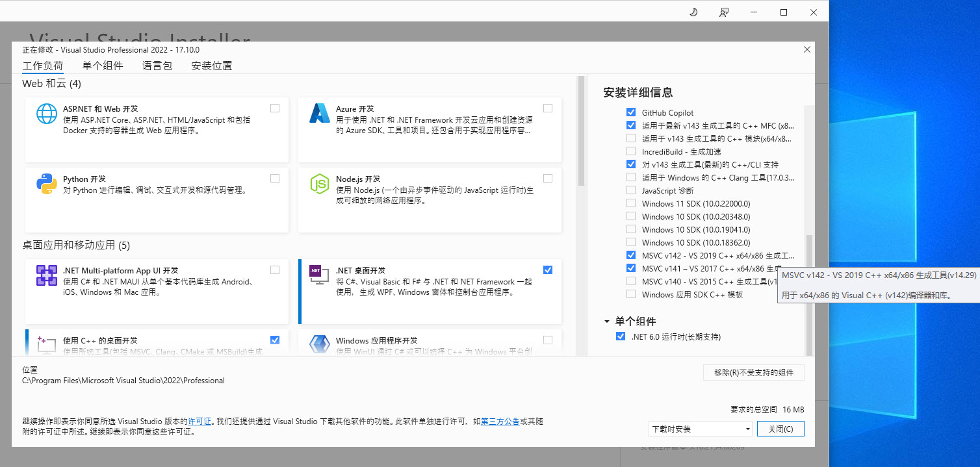Click the Python development logo icon
Screen dimensions: 980x467
47,184
